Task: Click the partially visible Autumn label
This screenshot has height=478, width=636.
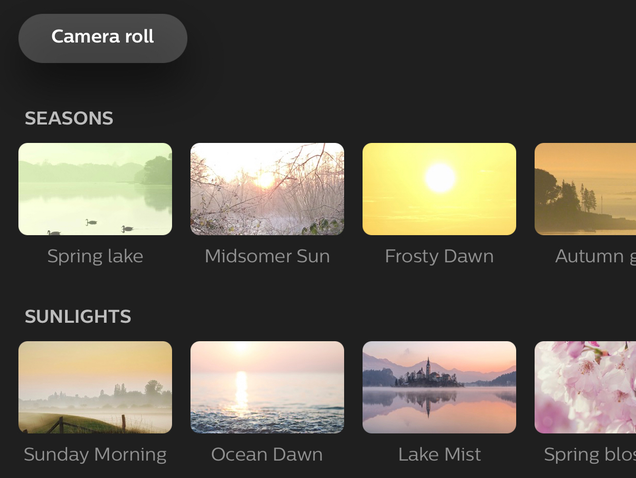Action: (595, 256)
